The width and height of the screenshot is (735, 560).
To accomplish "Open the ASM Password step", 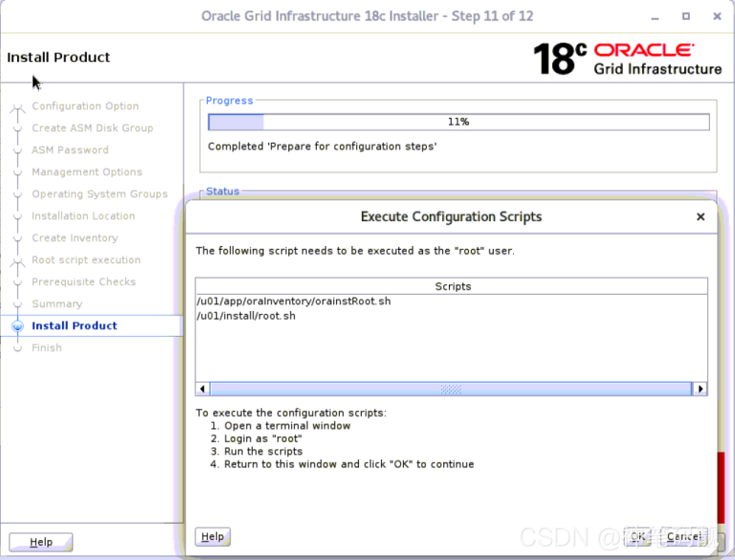I will pos(70,150).
